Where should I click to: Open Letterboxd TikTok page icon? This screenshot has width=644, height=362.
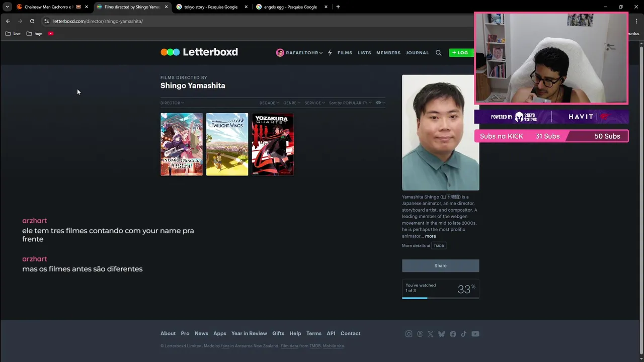tap(463, 334)
